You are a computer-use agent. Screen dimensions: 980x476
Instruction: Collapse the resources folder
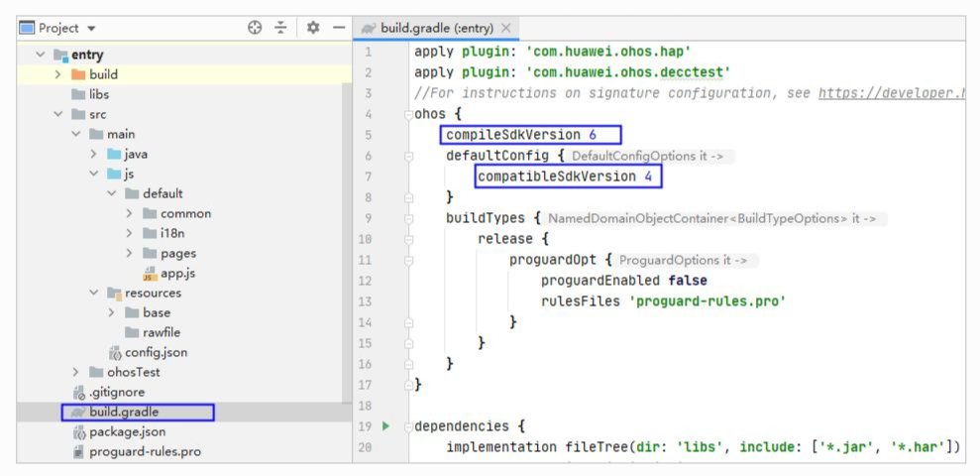(94, 293)
